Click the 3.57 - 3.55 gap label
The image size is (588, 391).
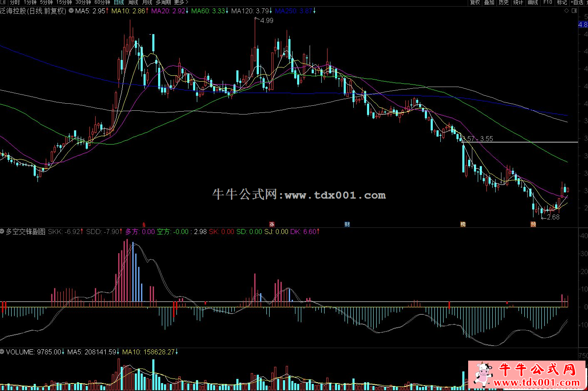pos(477,139)
